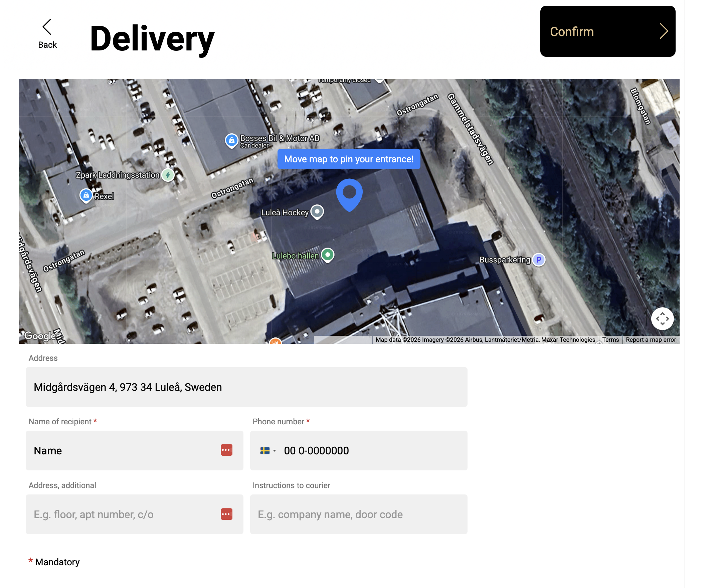The height and width of the screenshot is (588, 718).
Task: Select the Zpark Laddningsstation charging marker
Action: [168, 175]
